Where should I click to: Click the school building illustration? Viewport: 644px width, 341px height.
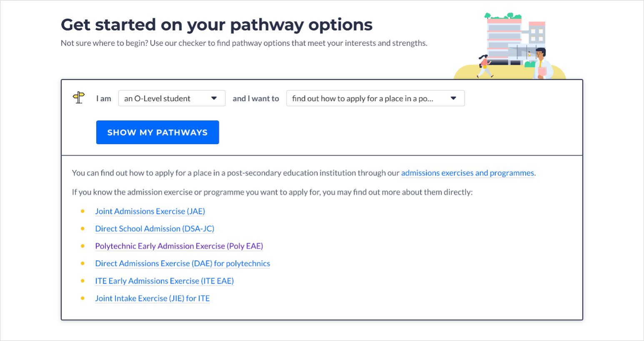(x=516, y=40)
